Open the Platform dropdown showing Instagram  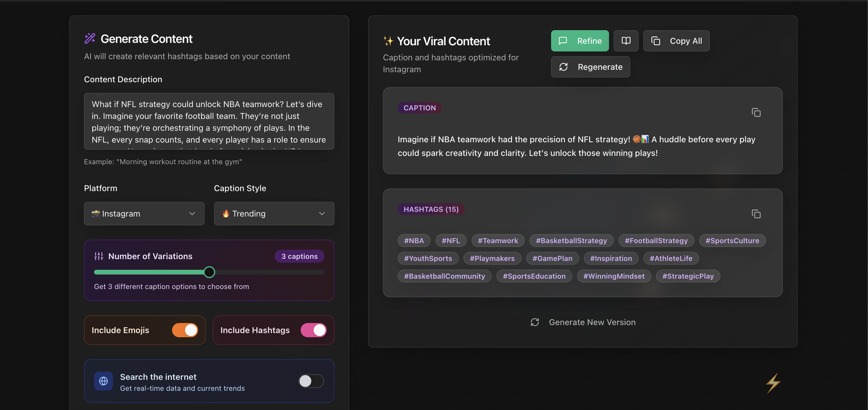click(144, 213)
